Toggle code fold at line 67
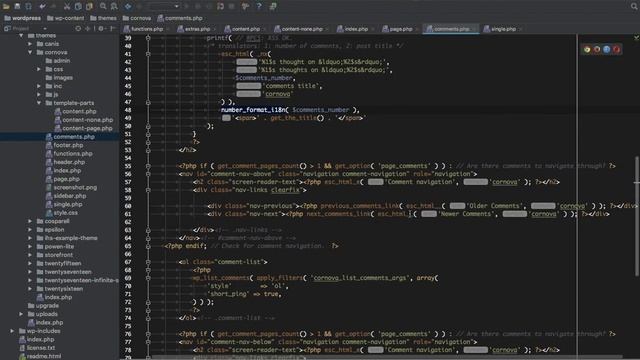 pyautogui.click(x=148, y=262)
